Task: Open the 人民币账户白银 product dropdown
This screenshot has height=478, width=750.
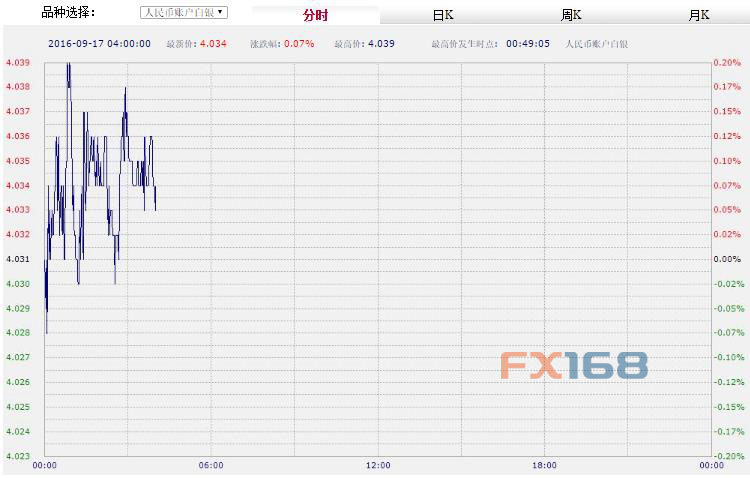Action: pyautogui.click(x=183, y=13)
